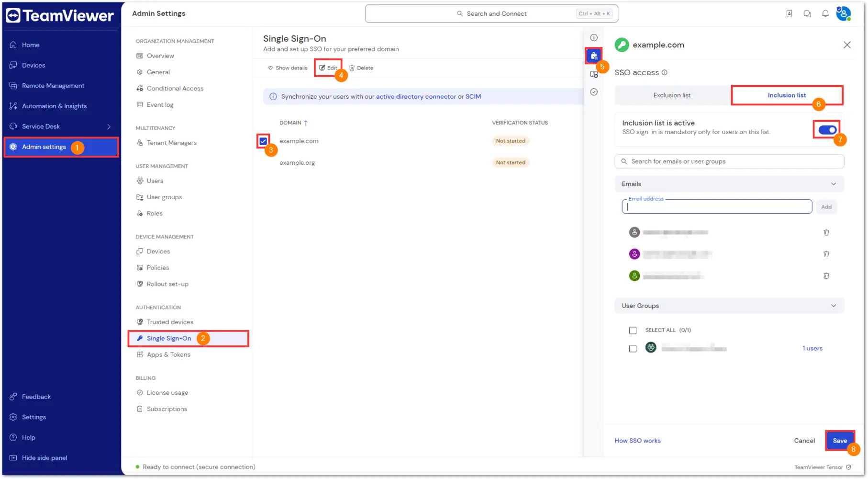Image resolution: width=868 pixels, height=479 pixels.
Task: Select Single Sign-On in the settings menu
Action: 188,338
